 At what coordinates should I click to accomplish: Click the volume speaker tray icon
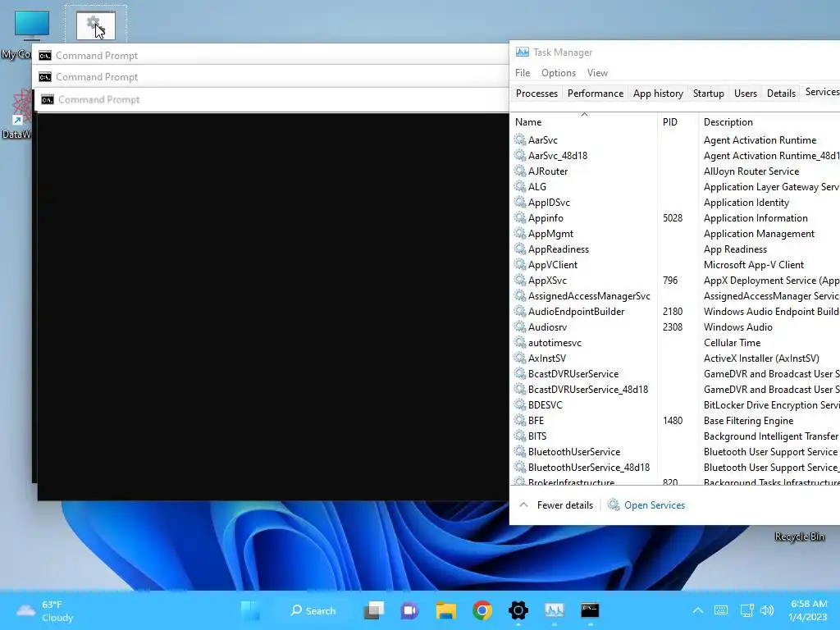point(767,610)
